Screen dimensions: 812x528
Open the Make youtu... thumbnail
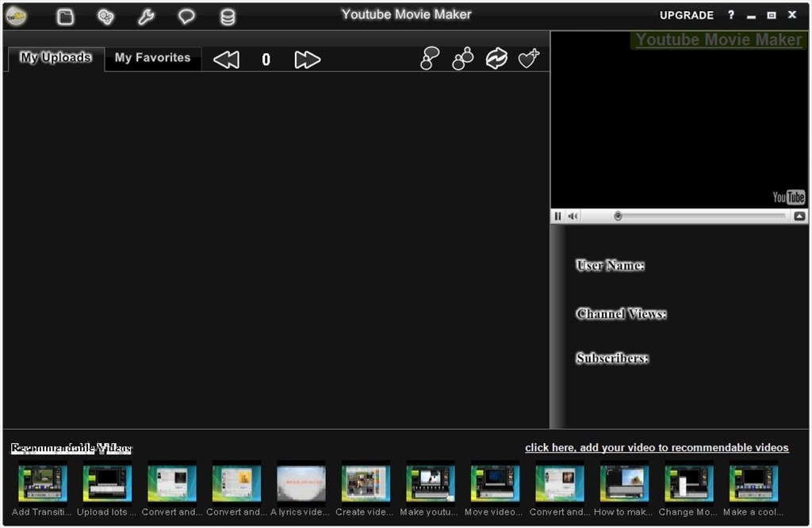pos(431,484)
